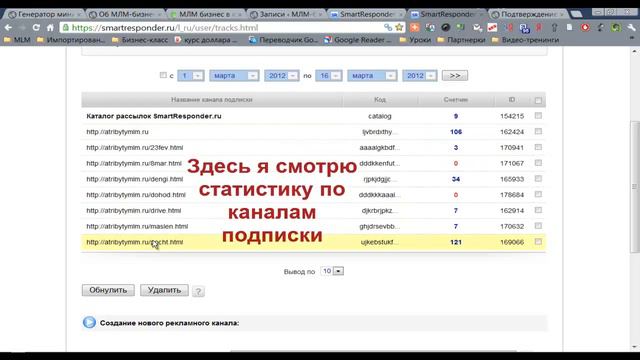Screen dimensions: 640x360
Task: Open Chrome's wrench settings menu
Action: tap(631, 27)
